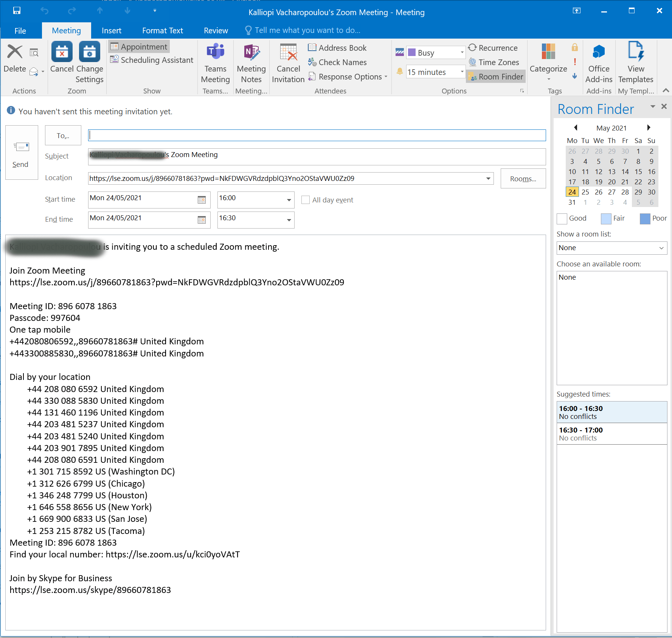The height and width of the screenshot is (638, 672).
Task: Toggle the Room Finder panel
Action: click(495, 76)
